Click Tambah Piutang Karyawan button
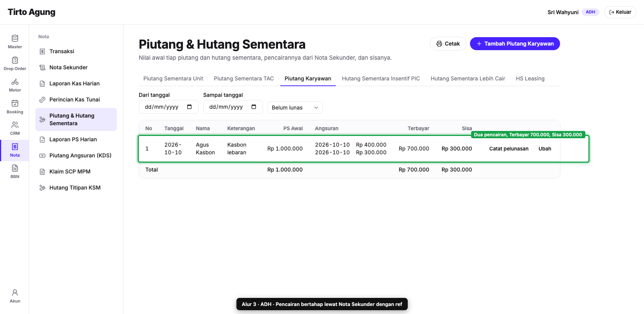 click(515, 44)
